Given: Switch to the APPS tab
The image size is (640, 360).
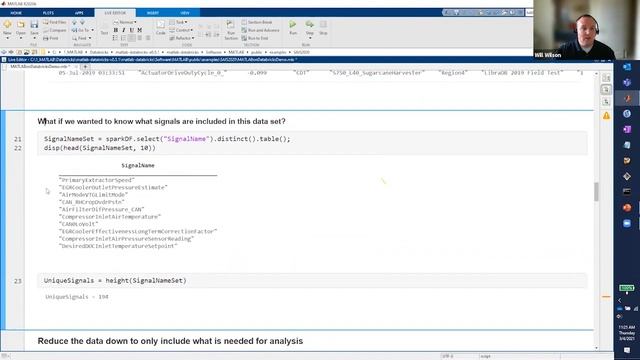Looking at the screenshot, I should click(79, 13).
